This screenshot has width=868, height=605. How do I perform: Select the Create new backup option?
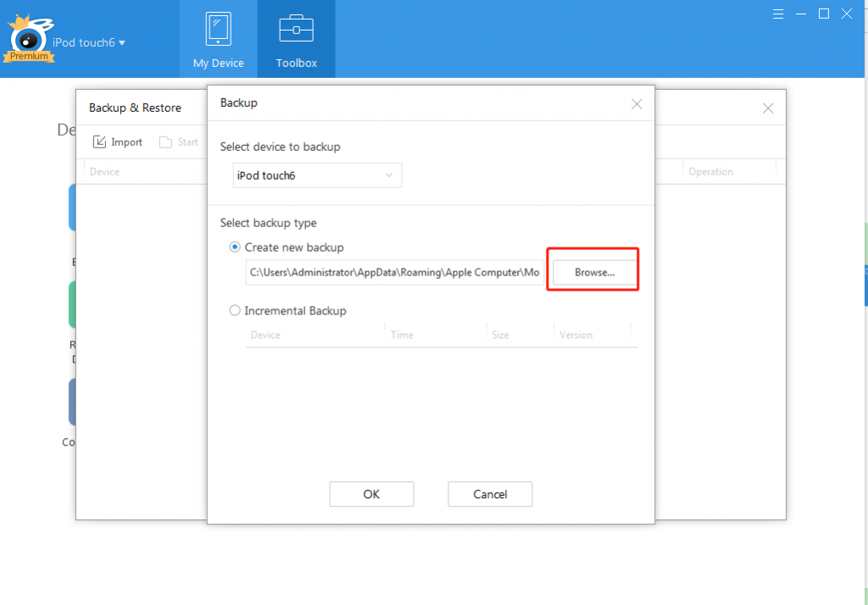(x=236, y=247)
